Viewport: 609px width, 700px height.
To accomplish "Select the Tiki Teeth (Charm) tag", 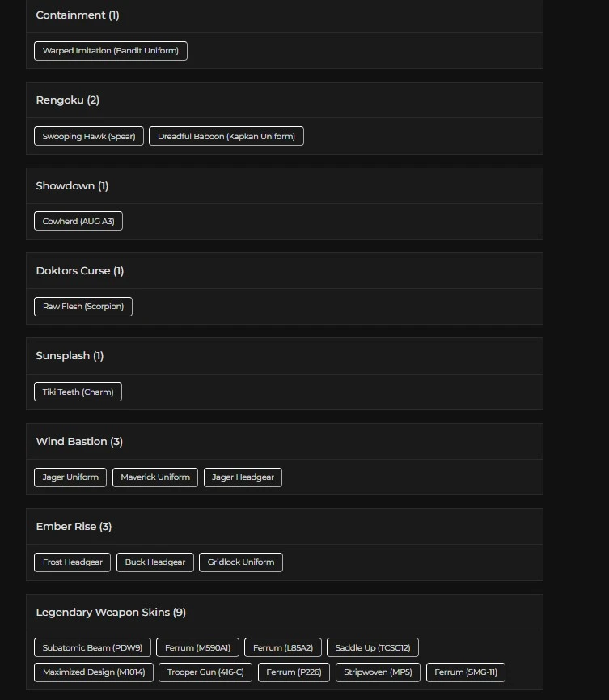I will (78, 392).
